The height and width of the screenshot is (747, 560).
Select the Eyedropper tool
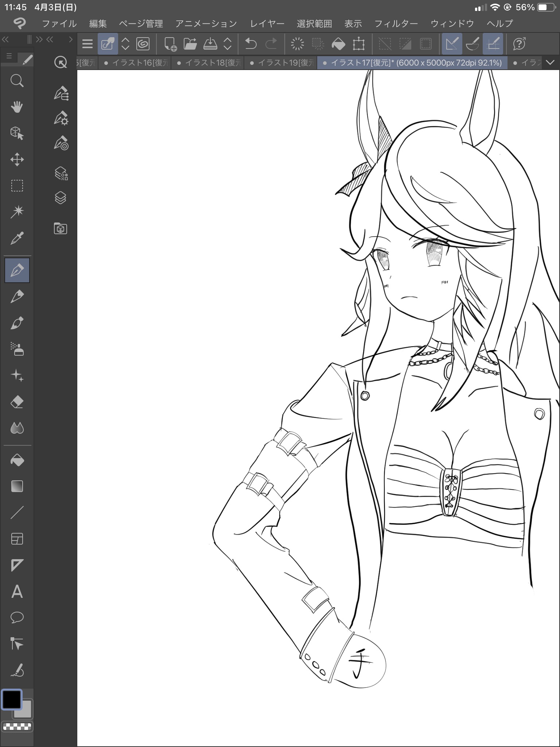point(17,238)
